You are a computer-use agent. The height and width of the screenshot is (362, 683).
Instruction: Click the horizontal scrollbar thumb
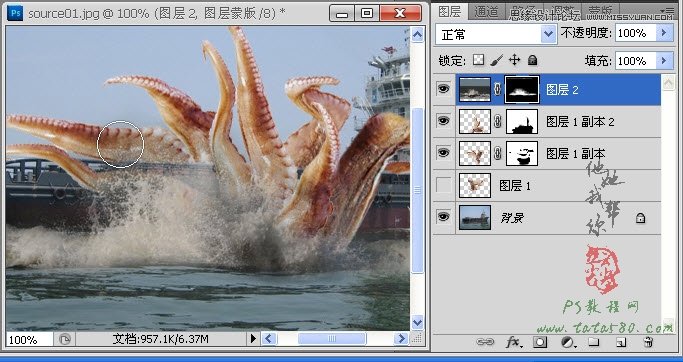click(x=332, y=338)
